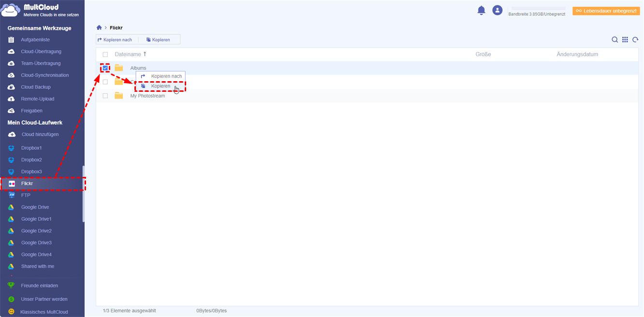
Task: Click Lebensdauer unbegrenzt upgrade button
Action: [x=606, y=11]
